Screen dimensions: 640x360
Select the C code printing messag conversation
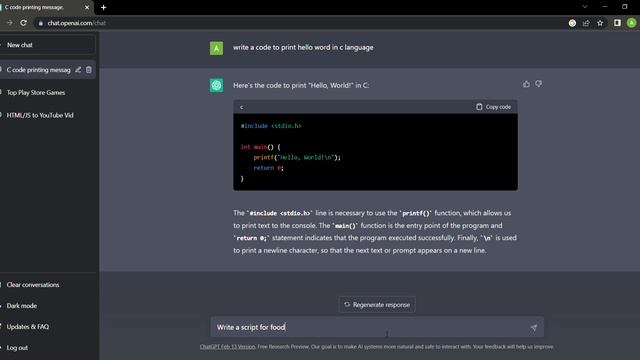(x=38, y=70)
